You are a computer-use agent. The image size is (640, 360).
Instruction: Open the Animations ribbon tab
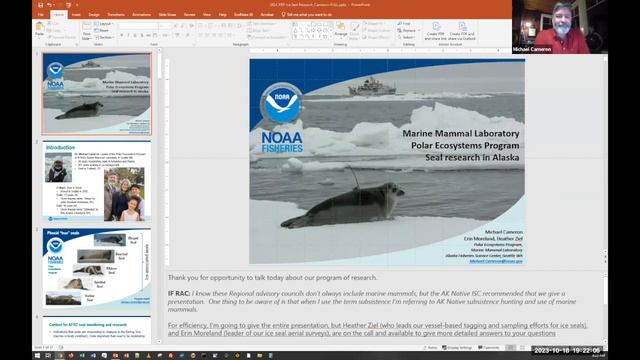point(141,15)
